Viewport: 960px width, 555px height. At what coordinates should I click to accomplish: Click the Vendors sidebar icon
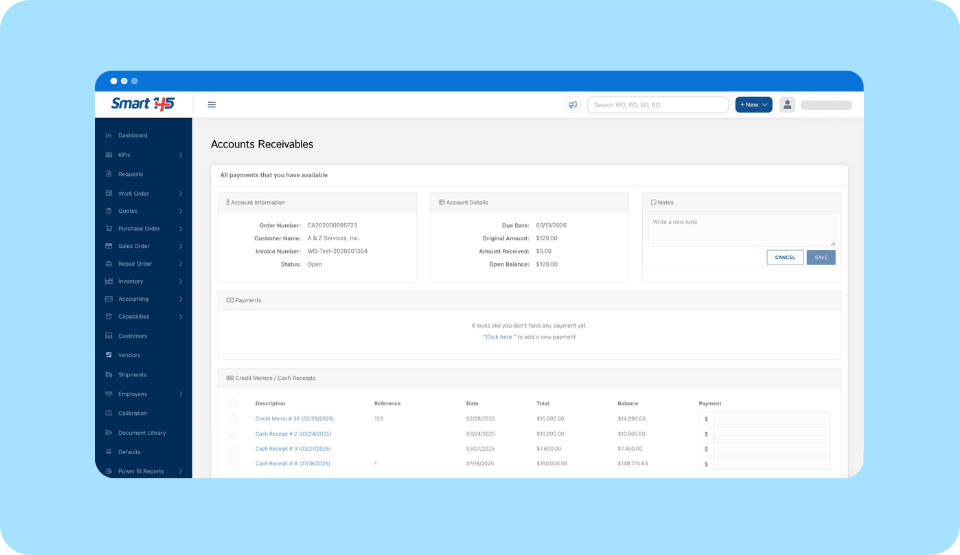pos(108,355)
